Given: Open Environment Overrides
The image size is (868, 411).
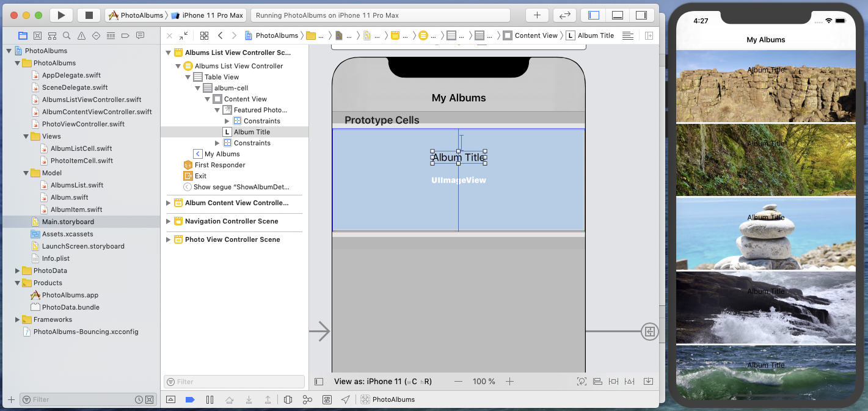Looking at the screenshot, I should pyautogui.click(x=327, y=399).
